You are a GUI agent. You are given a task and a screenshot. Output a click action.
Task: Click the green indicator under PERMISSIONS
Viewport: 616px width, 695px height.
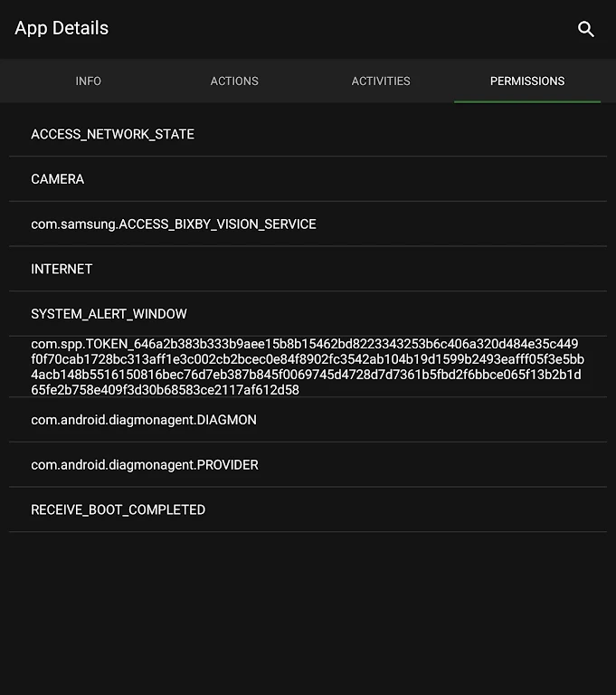click(527, 101)
